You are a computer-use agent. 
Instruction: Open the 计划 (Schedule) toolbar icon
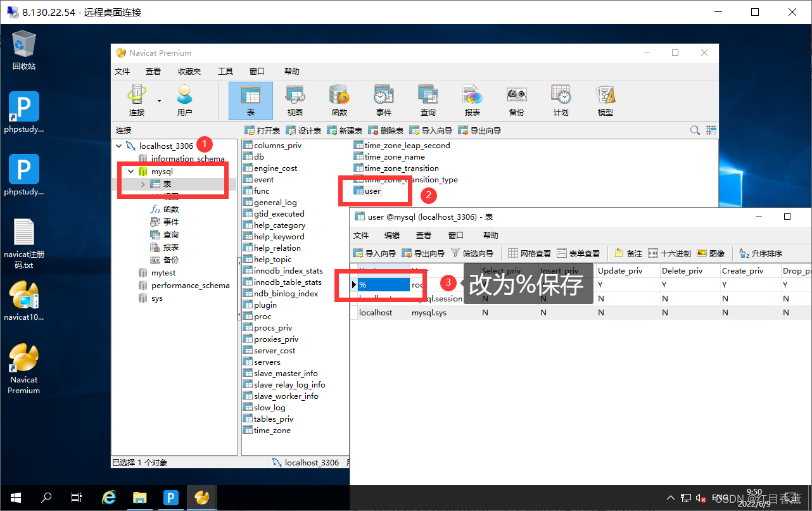coord(561,100)
